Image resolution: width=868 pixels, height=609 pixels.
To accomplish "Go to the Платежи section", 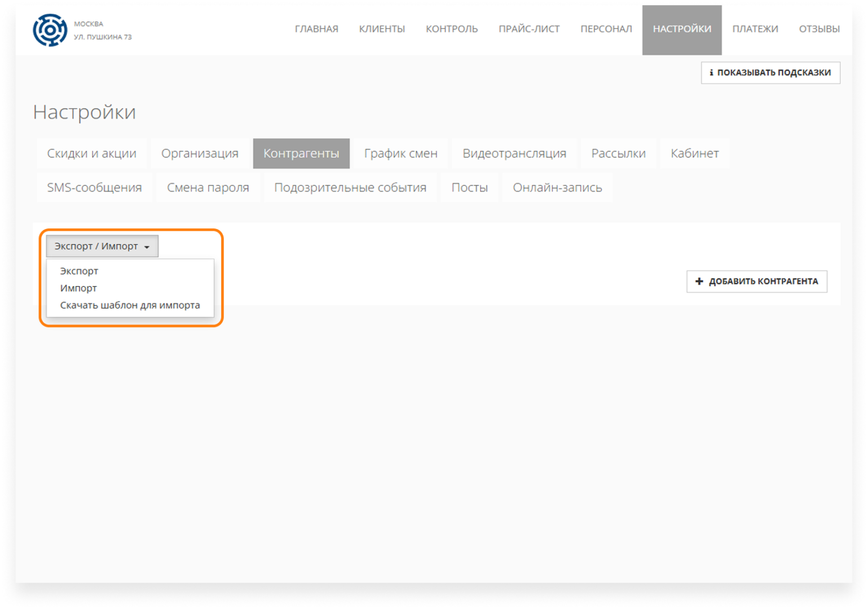I will (x=755, y=29).
